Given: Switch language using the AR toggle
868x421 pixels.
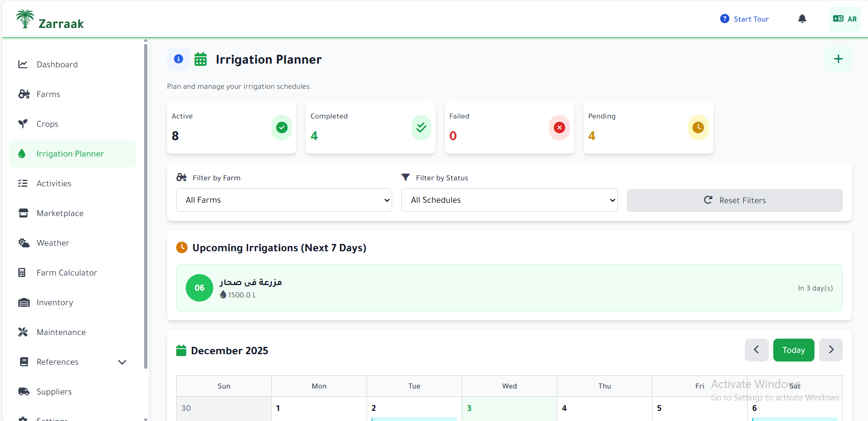Looking at the screenshot, I should click(844, 19).
